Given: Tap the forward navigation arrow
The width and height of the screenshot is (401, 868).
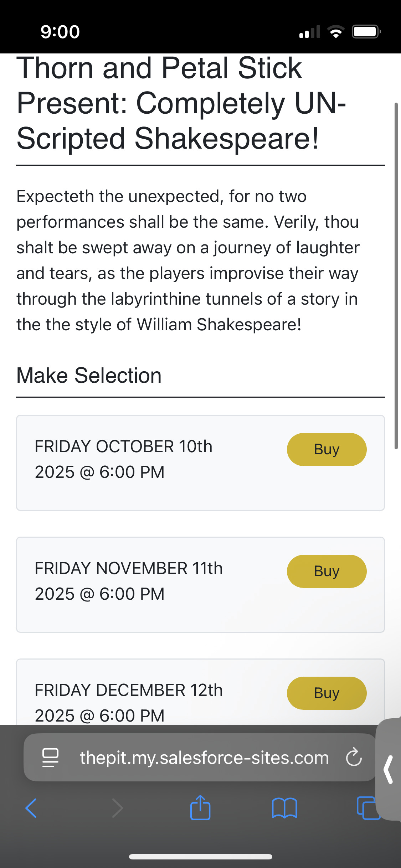Looking at the screenshot, I should pos(117,808).
